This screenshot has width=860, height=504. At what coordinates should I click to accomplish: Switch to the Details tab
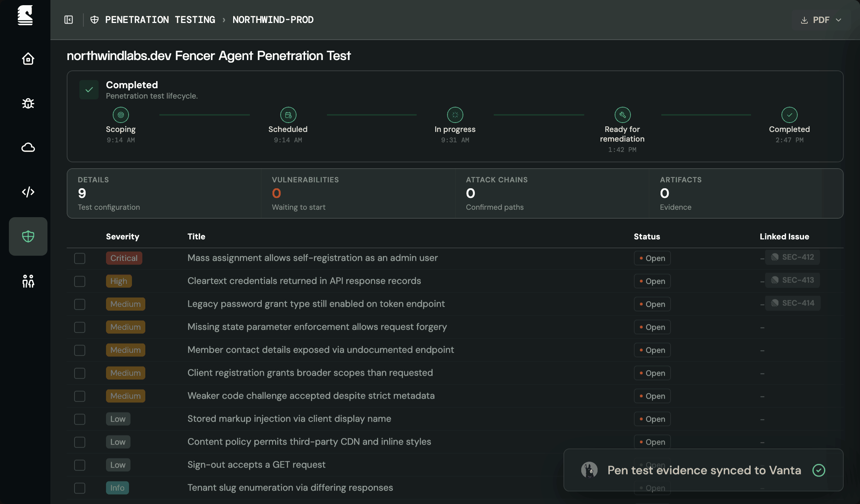point(164,193)
